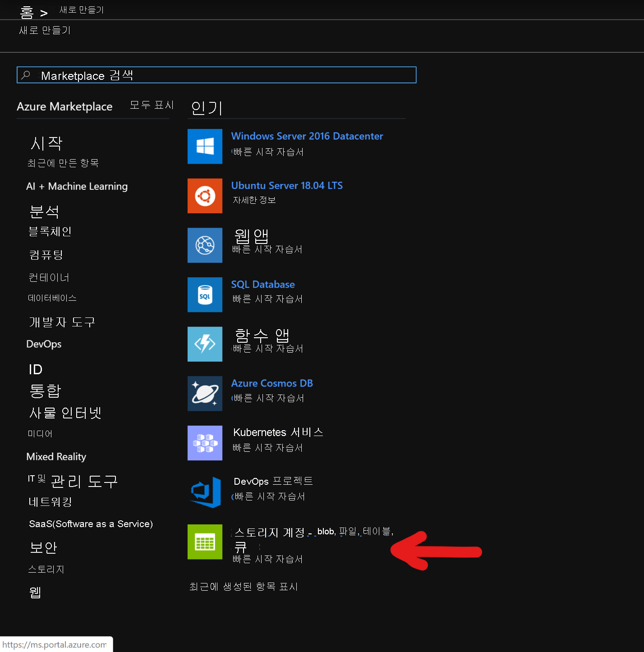
Task: Open the Kubernetes service hexagon icon
Action: point(205,443)
